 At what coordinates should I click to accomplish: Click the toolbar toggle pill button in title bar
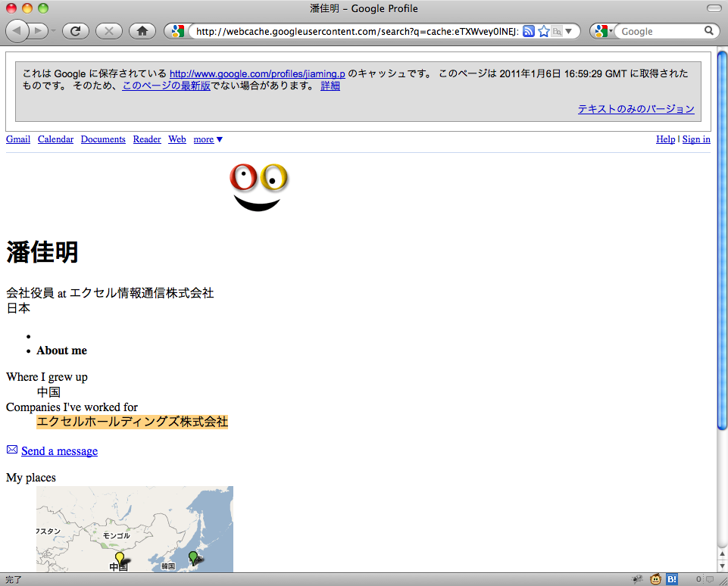point(714,8)
